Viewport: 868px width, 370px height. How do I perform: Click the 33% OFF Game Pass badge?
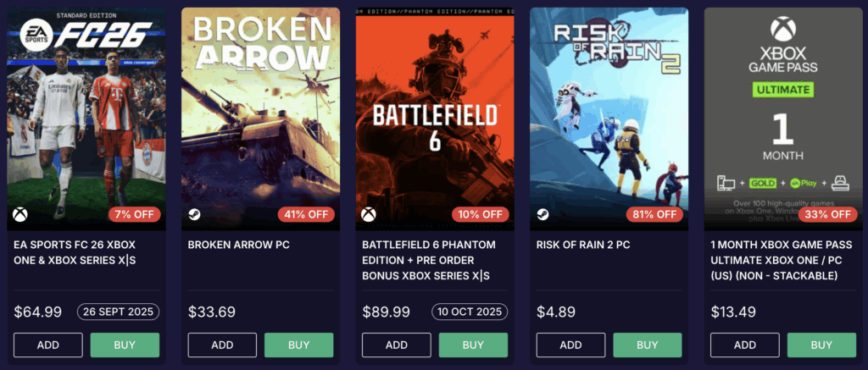[830, 214]
